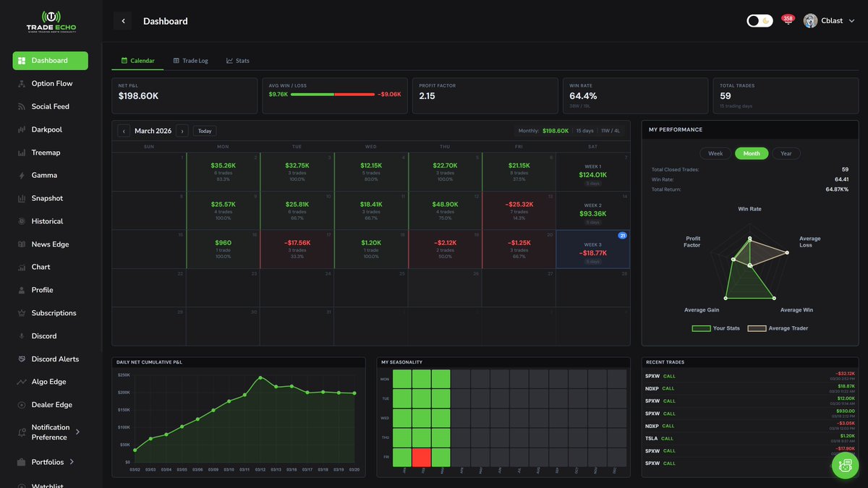Click the Notification Preference bell icon
The width and height of the screenshot is (868, 488).
point(22,432)
